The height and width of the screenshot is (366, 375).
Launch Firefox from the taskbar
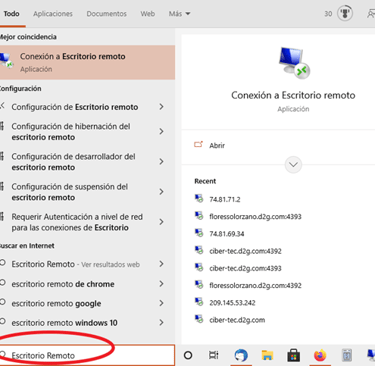(320, 356)
